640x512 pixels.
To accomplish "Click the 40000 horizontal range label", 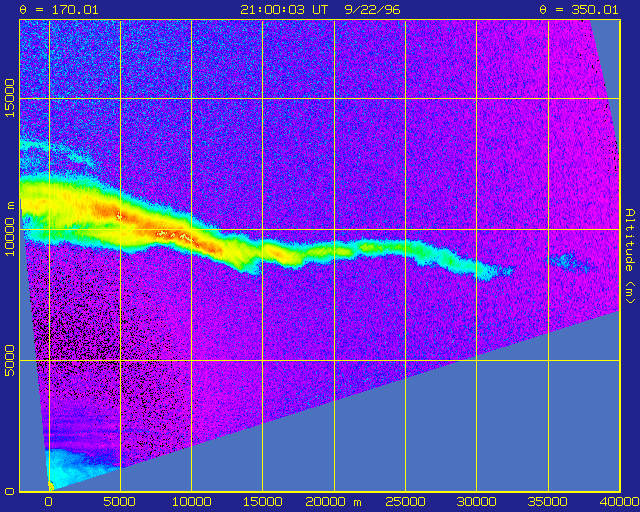I will click(619, 502).
